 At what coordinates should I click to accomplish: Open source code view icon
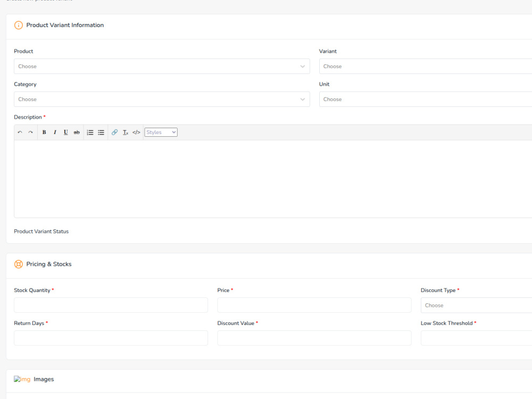pyautogui.click(x=136, y=132)
